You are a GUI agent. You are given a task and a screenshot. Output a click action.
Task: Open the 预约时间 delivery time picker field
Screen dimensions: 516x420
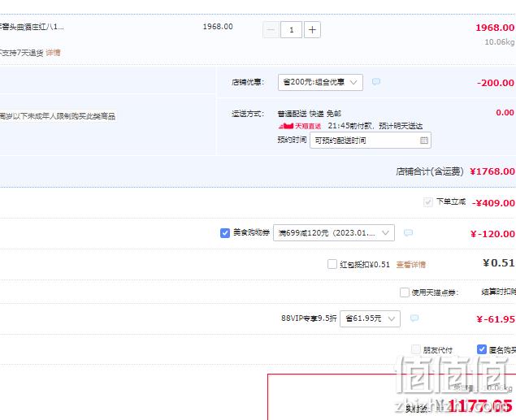(371, 141)
